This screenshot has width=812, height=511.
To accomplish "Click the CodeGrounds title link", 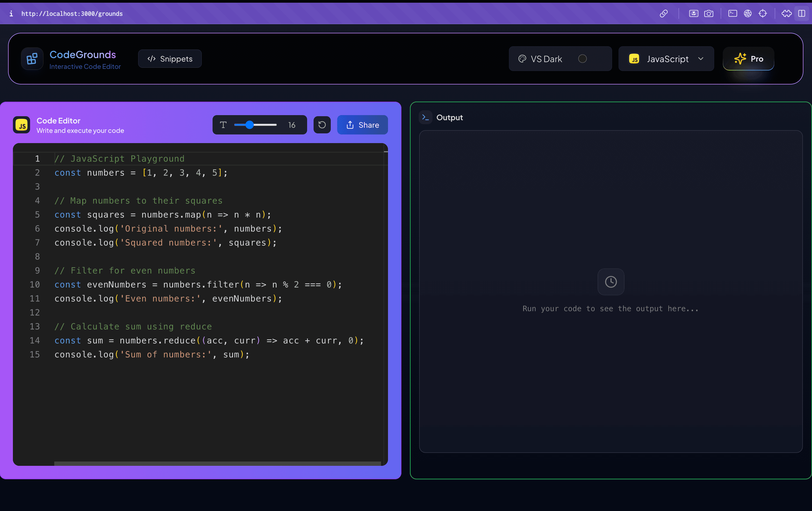I will [82, 54].
